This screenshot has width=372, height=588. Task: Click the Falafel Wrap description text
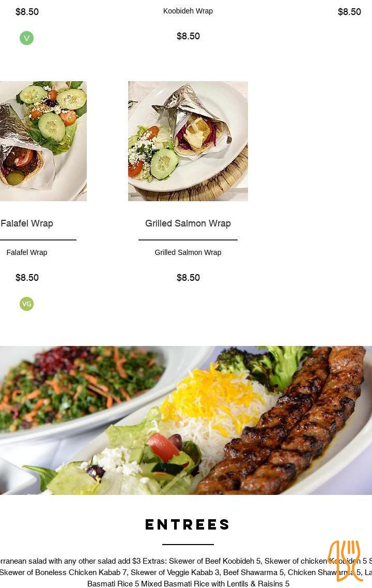(27, 252)
